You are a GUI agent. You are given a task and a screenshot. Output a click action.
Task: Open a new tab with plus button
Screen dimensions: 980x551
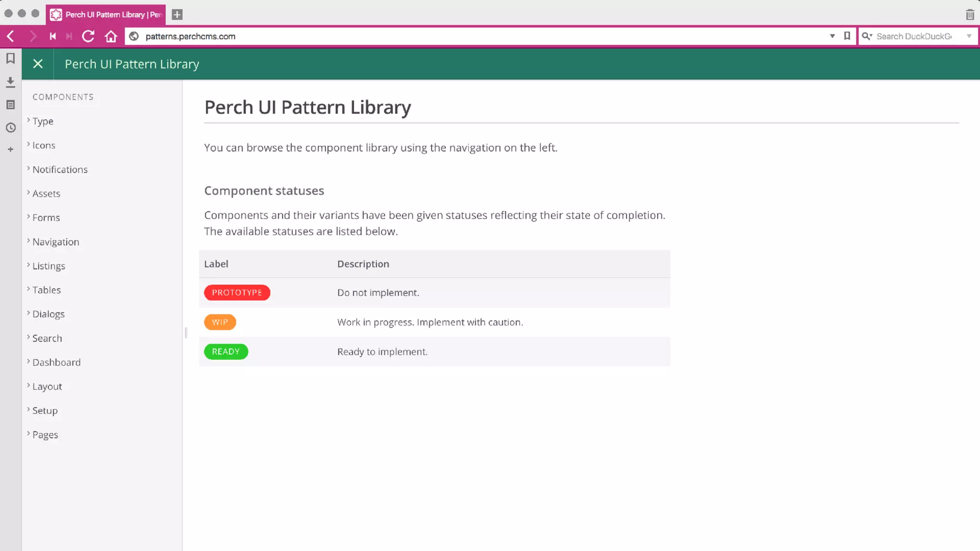(177, 14)
